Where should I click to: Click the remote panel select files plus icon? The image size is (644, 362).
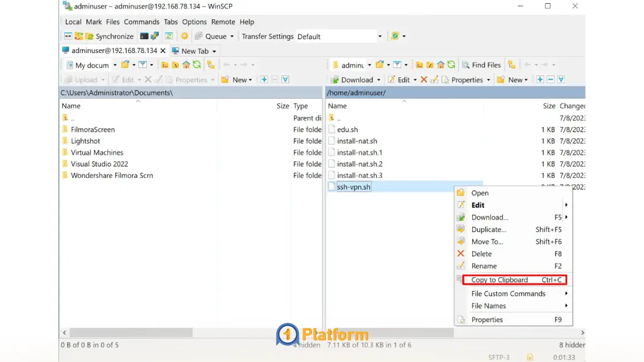coord(540,80)
